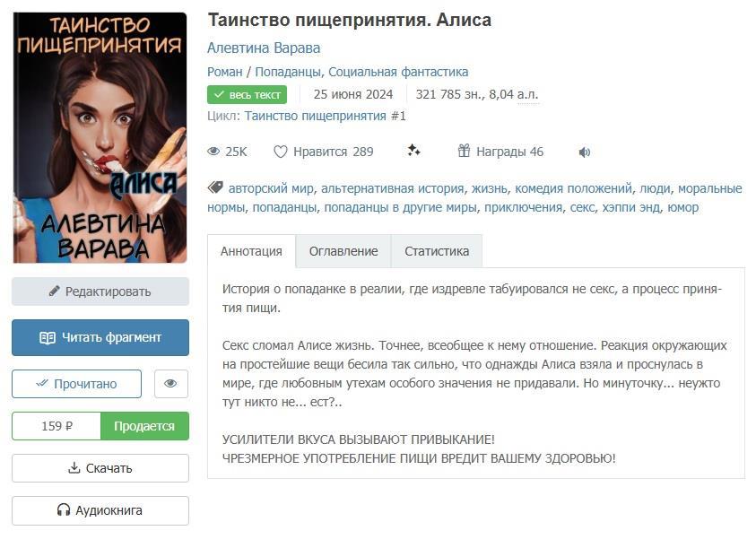Click the tag icon before tags list
The image size is (756, 548).
point(215,187)
